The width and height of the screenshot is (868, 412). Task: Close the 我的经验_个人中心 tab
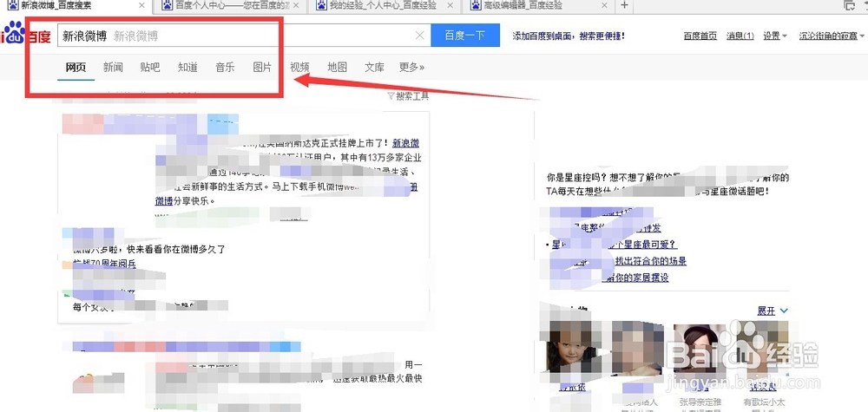pos(450,5)
